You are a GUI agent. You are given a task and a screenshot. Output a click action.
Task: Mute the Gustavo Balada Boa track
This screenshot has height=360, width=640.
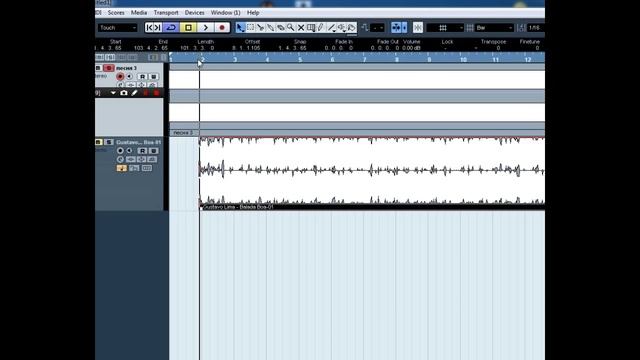click(98, 142)
